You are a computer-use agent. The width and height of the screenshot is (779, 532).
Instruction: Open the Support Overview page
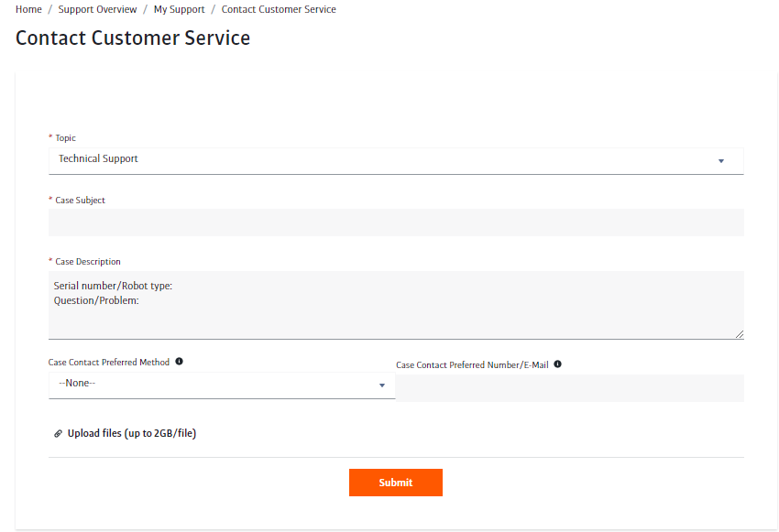(97, 9)
